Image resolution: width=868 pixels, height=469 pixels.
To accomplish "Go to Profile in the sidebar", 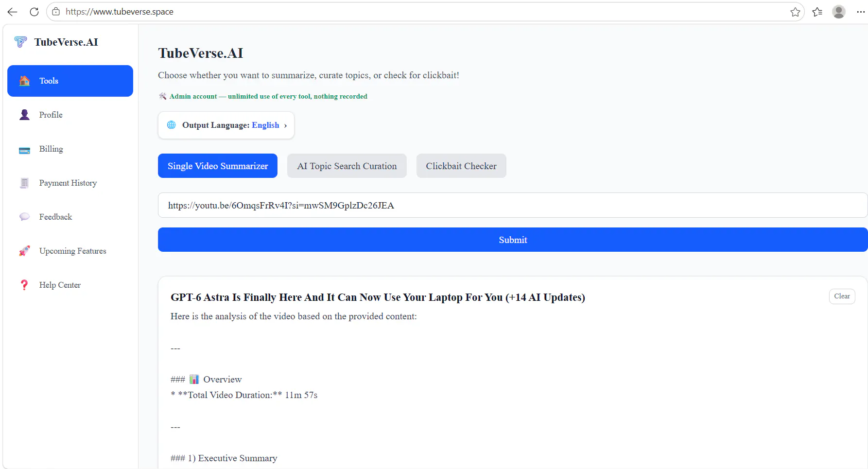I will click(70, 115).
